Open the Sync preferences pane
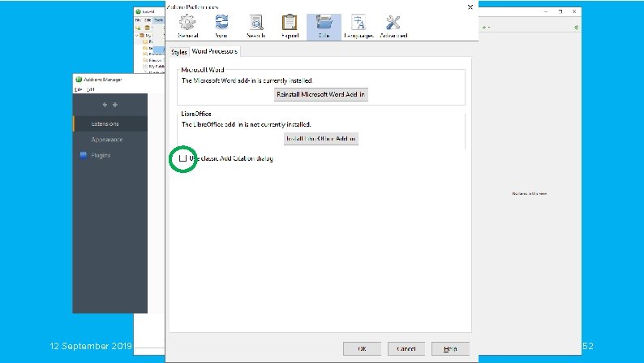644x363 pixels. click(x=221, y=26)
